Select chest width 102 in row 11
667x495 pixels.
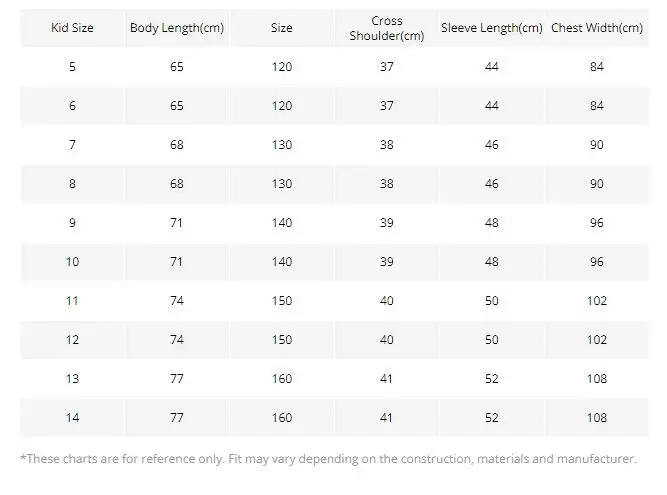(x=597, y=301)
